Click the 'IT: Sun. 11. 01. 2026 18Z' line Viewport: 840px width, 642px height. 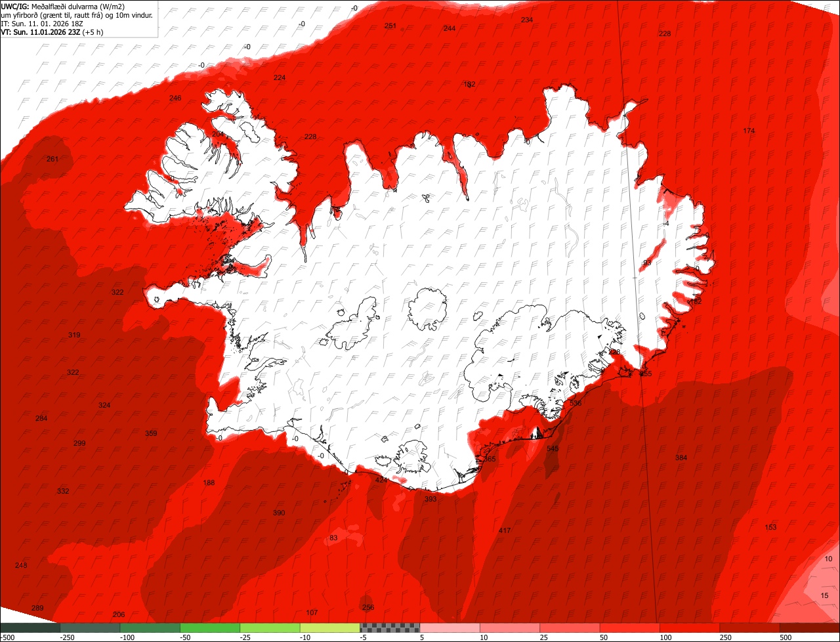(42, 23)
